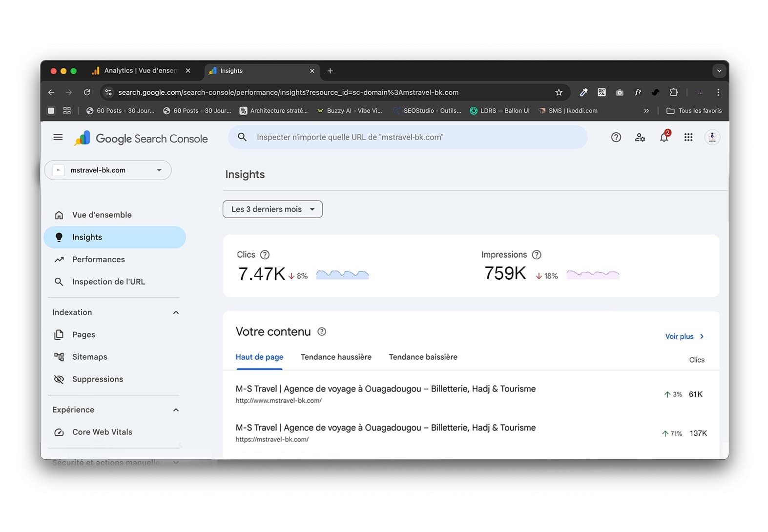The width and height of the screenshot is (768, 532).
Task: Open the Google apps grid
Action: tap(688, 138)
